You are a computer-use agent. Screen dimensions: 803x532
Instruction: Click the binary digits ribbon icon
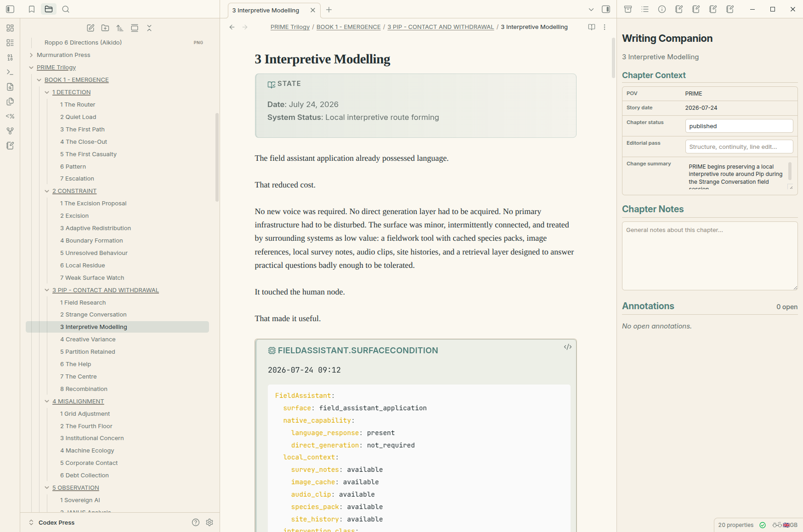(10, 57)
